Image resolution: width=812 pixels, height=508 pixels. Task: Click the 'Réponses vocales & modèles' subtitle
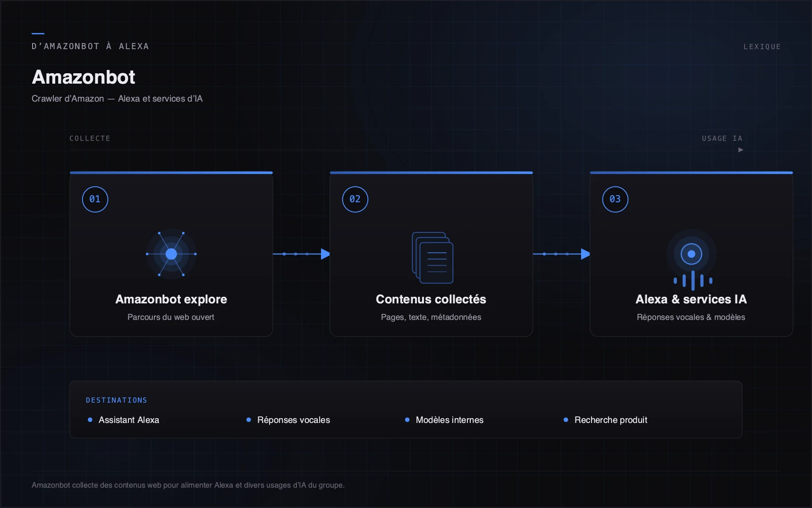coord(691,317)
